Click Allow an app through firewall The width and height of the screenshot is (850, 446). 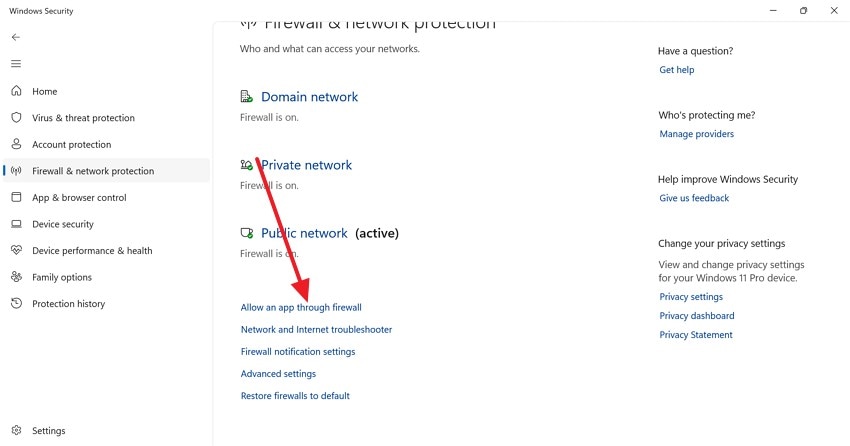tap(301, 307)
